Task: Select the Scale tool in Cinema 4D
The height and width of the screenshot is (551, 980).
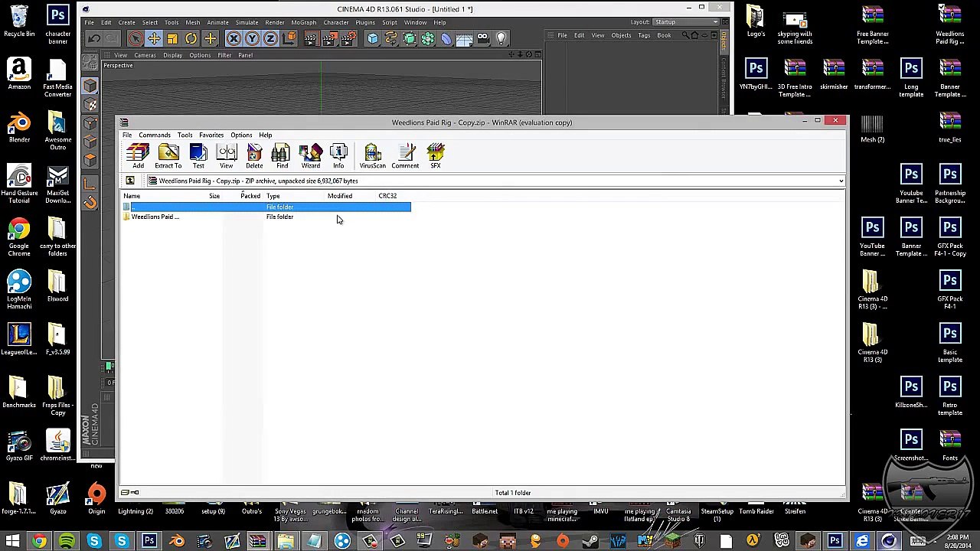Action: pyautogui.click(x=172, y=38)
